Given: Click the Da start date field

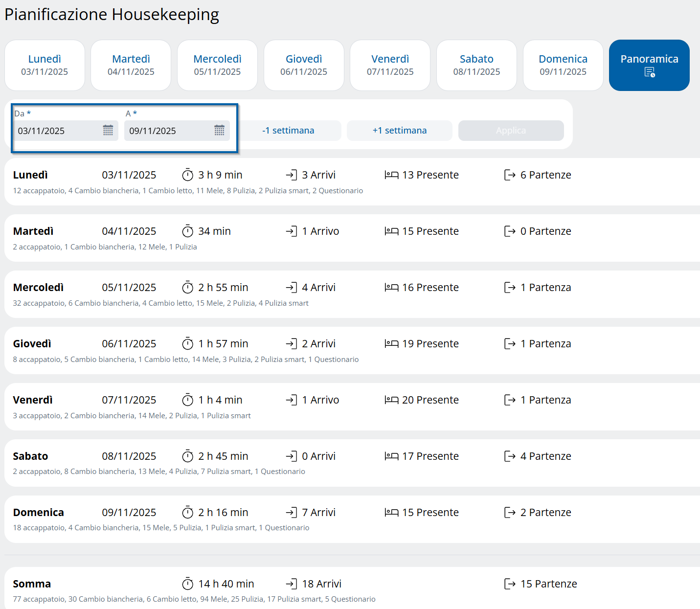Looking at the screenshot, I should coord(56,131).
